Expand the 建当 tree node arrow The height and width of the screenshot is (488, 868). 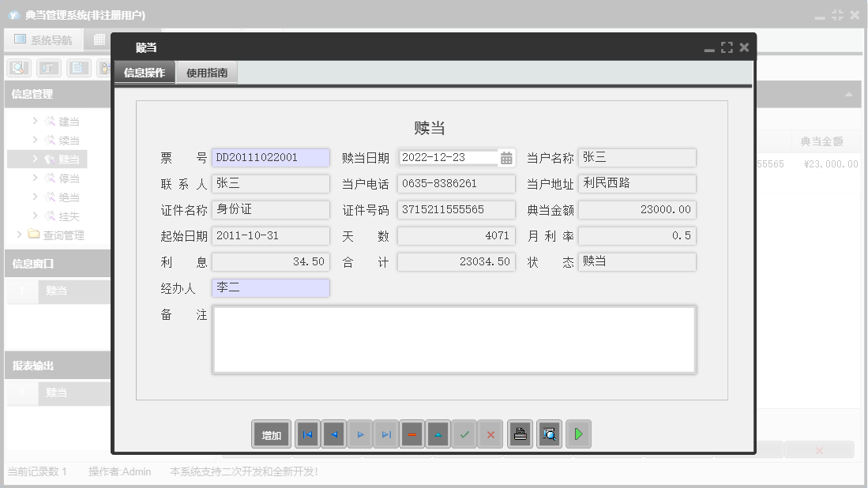(x=36, y=121)
